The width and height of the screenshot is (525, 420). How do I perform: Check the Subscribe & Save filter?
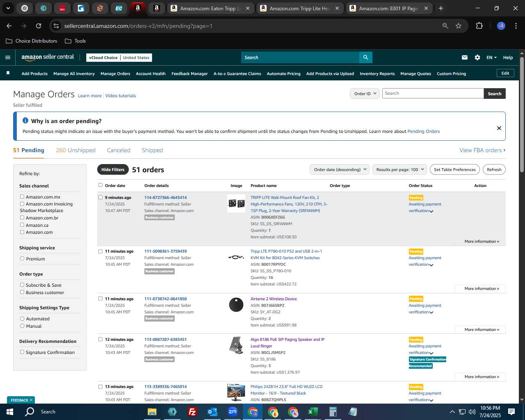pos(22,285)
